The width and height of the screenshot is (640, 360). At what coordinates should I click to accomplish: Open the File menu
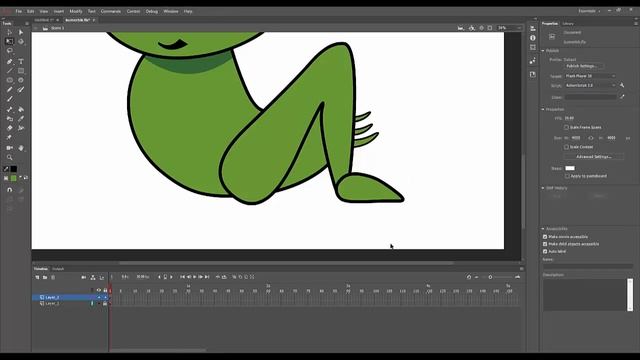[19, 11]
